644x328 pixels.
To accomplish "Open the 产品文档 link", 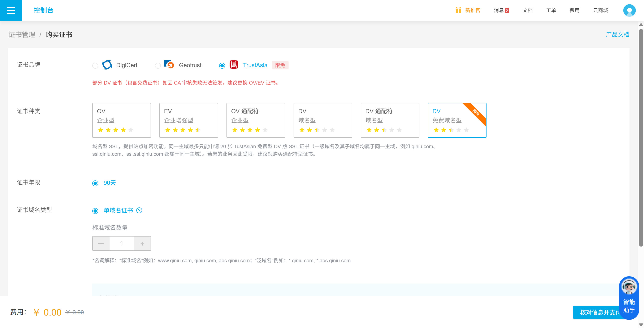I will tap(617, 35).
